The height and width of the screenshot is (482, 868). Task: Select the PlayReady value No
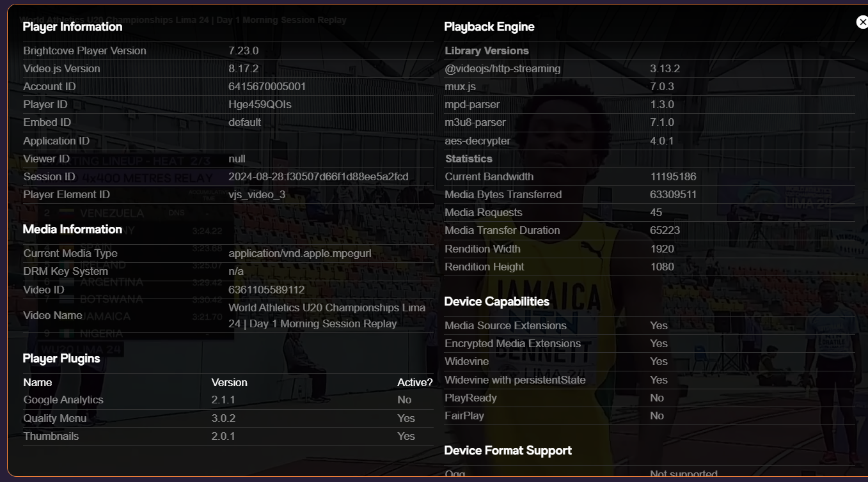[657, 398]
